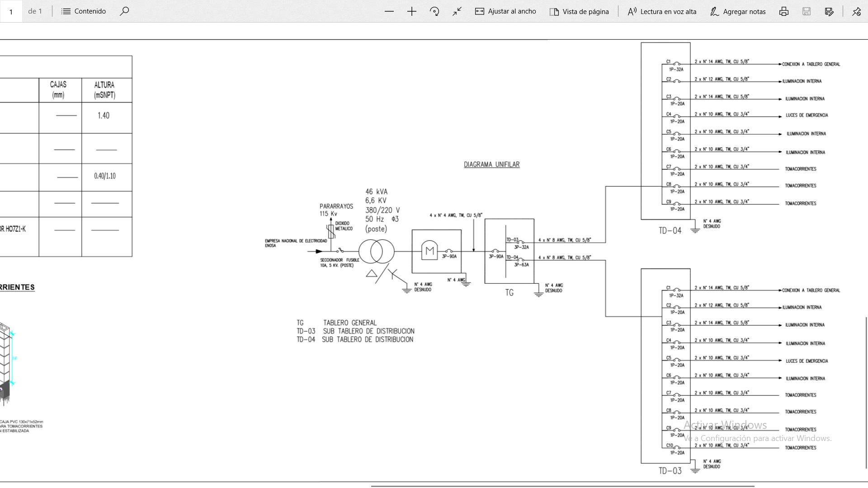The image size is (868, 488).
Task: Open the search magnifier
Action: [x=124, y=11]
